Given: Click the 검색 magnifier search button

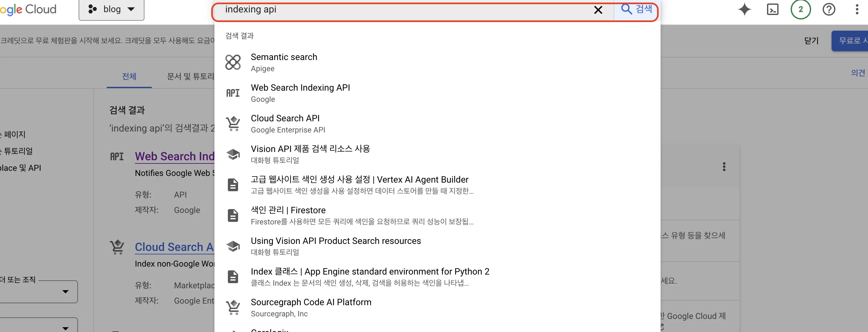Looking at the screenshot, I should click(636, 10).
